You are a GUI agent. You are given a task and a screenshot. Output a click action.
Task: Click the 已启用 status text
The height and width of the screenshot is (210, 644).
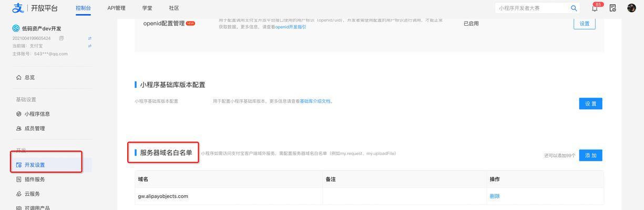[471, 24]
